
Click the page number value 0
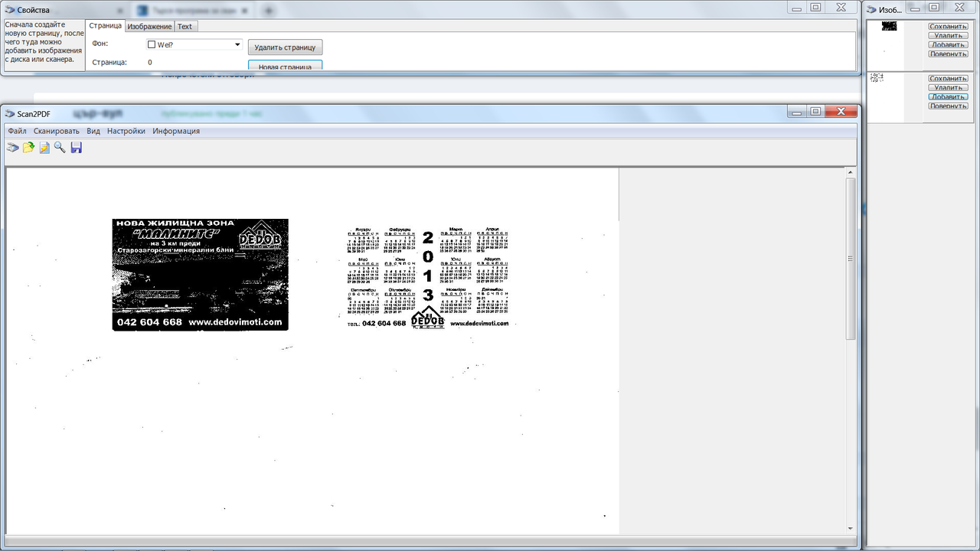coord(150,63)
